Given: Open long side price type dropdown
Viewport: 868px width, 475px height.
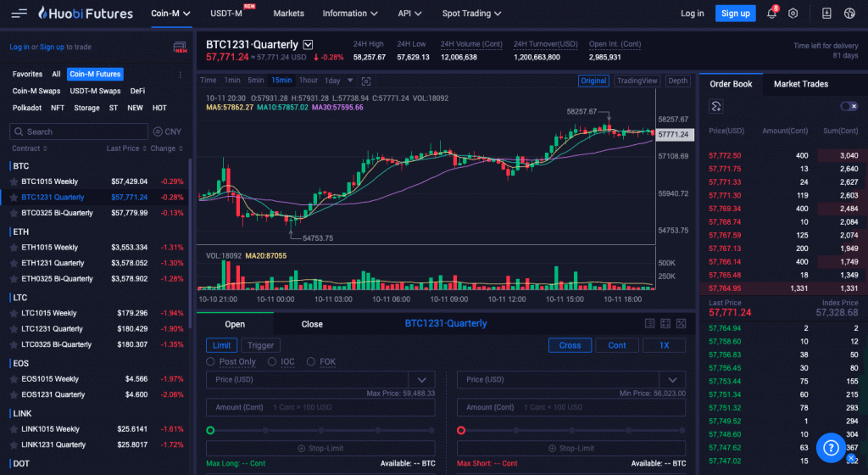Looking at the screenshot, I should coord(422,380).
